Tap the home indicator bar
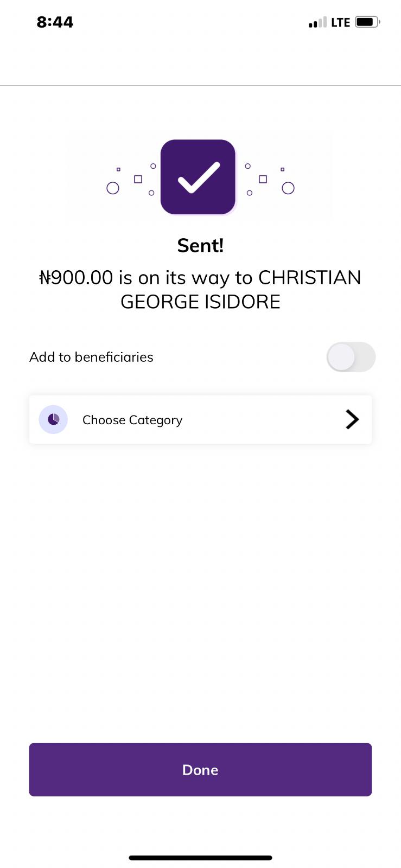 click(x=200, y=858)
